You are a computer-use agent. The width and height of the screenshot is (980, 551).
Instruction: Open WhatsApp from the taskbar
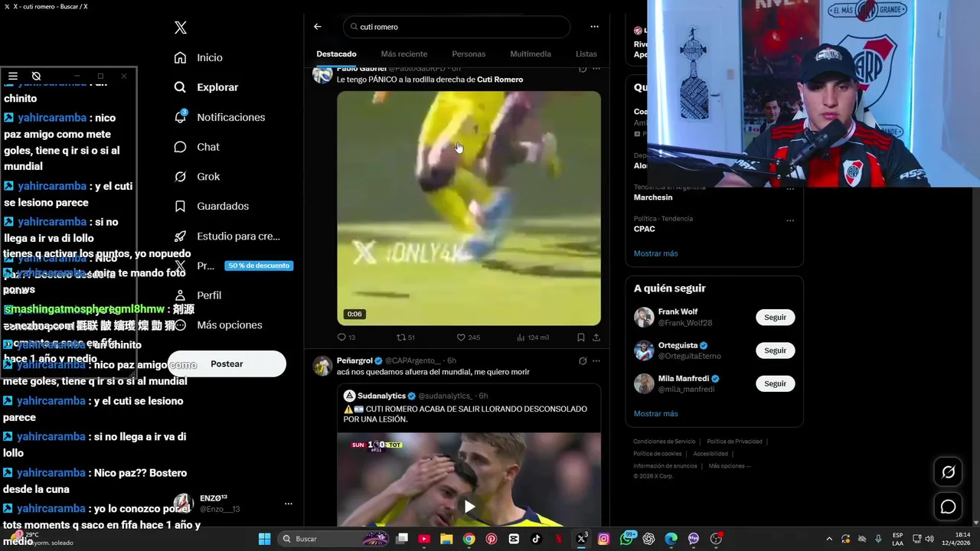(x=627, y=539)
